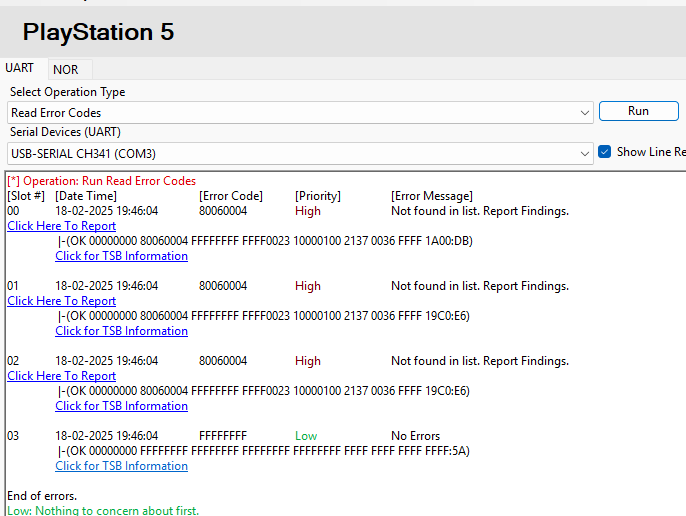This screenshot has width=686, height=516.
Task: Click Here To Report link for slot 00
Action: (x=62, y=226)
